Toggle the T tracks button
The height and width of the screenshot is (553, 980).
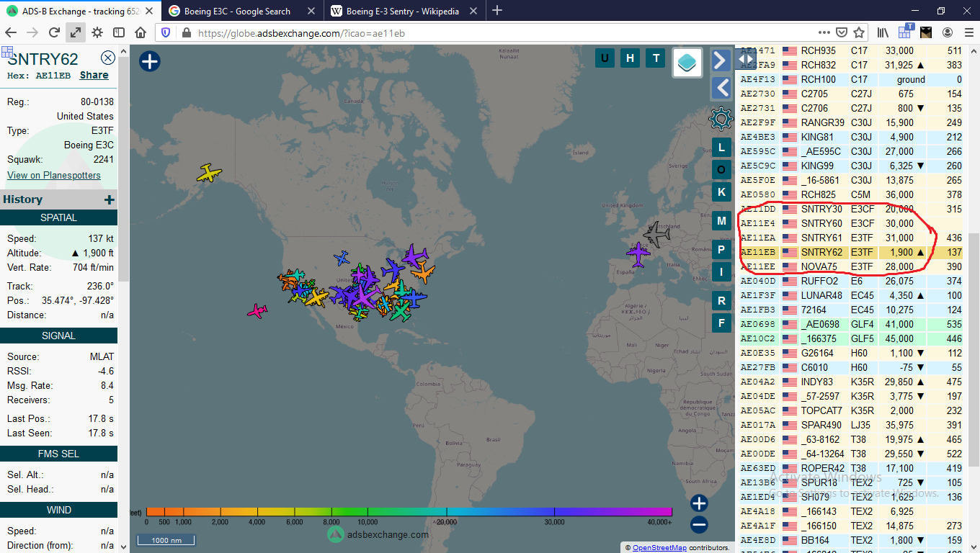(x=656, y=58)
